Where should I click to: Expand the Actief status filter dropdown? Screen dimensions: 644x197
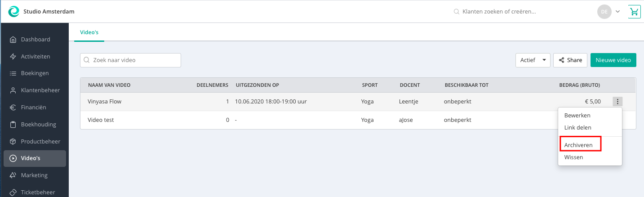[x=533, y=60]
